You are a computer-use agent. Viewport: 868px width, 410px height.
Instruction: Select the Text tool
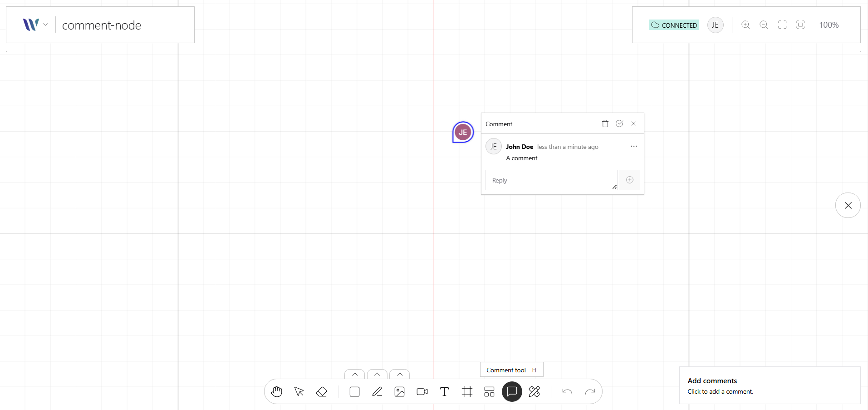[x=444, y=391]
